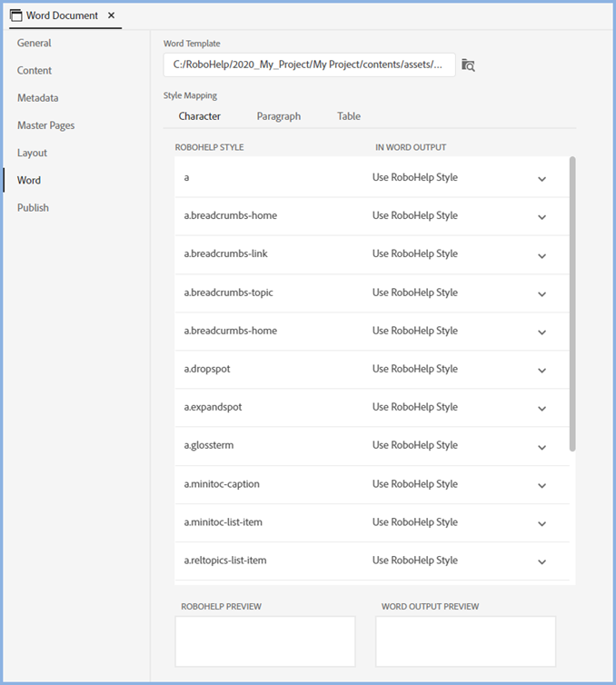The height and width of the screenshot is (685, 616).
Task: Expand a.breadcrumbs-link Word output dropdown
Action: click(541, 255)
